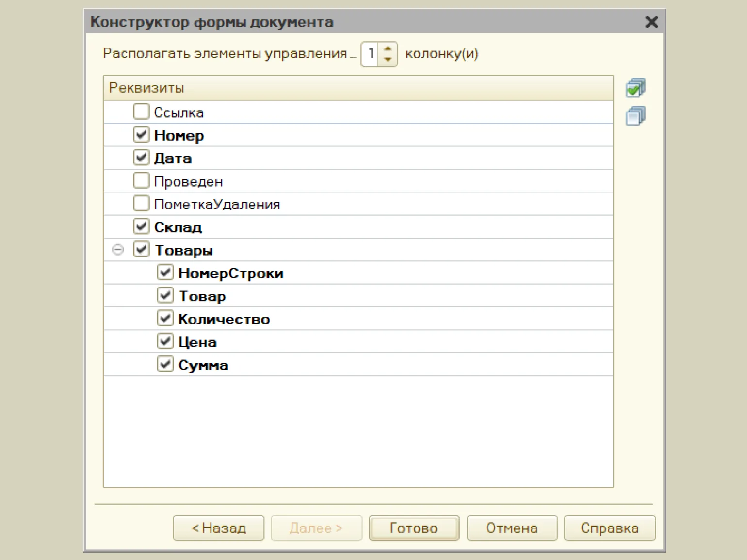Uncheck the Номер attribute checkbox
This screenshot has height=560, width=747.
[x=141, y=135]
